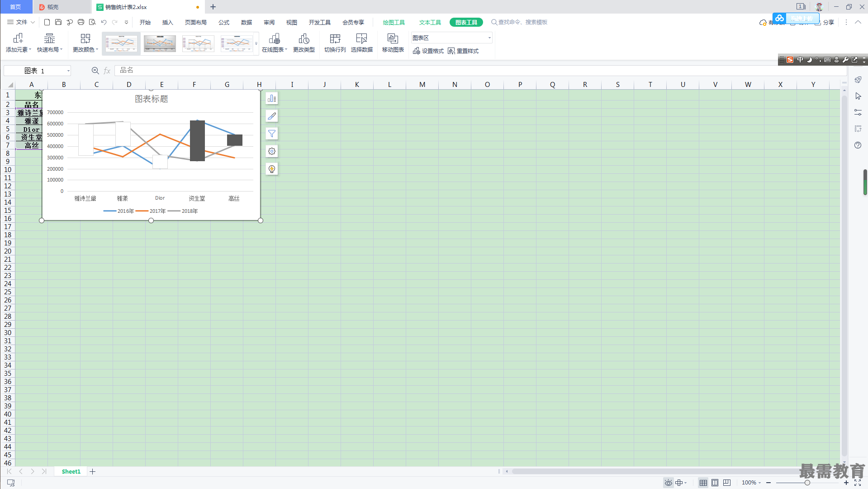
Task: Click the fx insert function icon
Action: 107,71
